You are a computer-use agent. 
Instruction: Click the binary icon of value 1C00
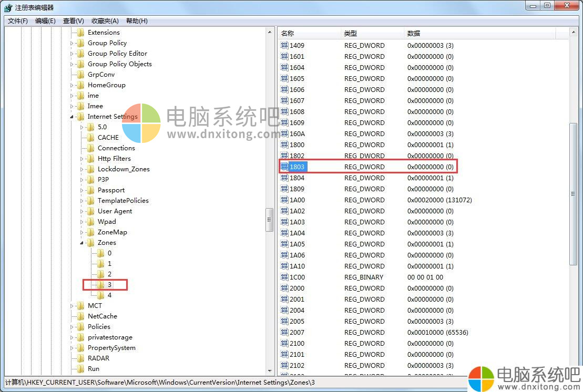[284, 277]
